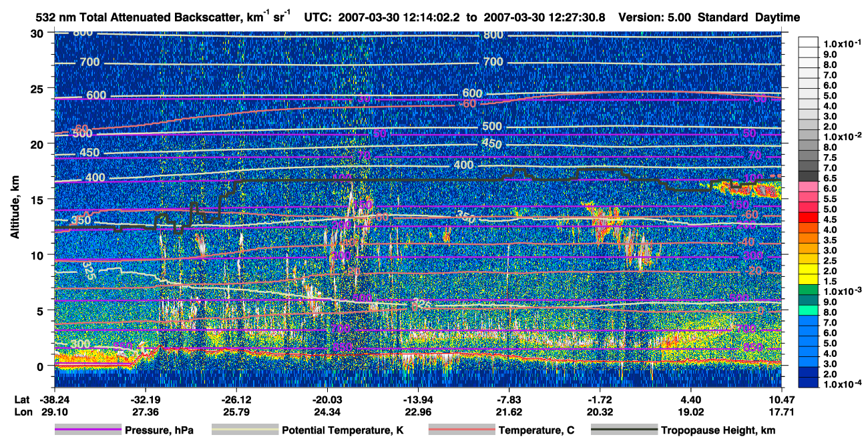Click the latitude value '-1.72'
Viewport: 868px width, 445px height.
pyautogui.click(x=600, y=399)
